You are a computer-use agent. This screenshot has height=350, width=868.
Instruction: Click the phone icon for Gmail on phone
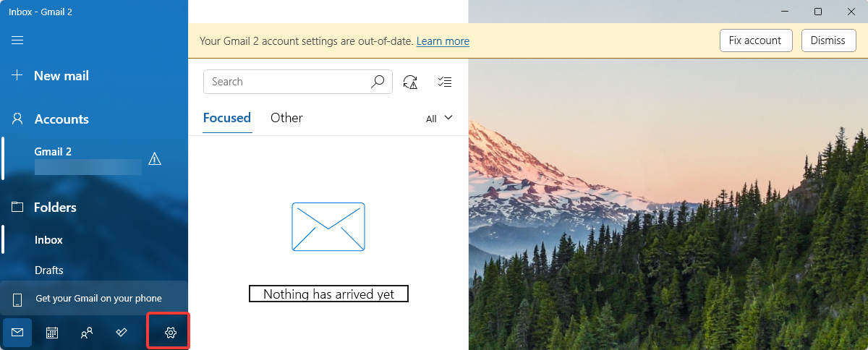point(18,299)
